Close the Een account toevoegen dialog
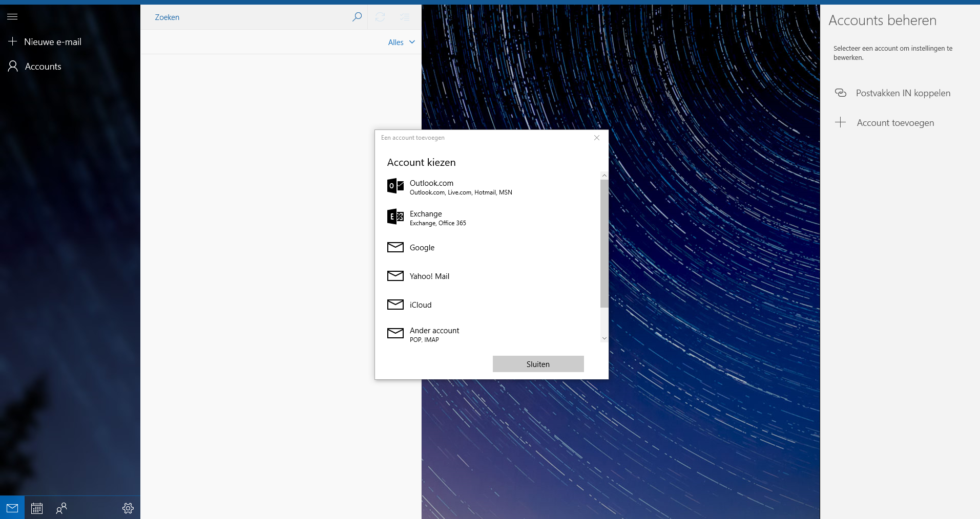The image size is (980, 519). point(597,138)
